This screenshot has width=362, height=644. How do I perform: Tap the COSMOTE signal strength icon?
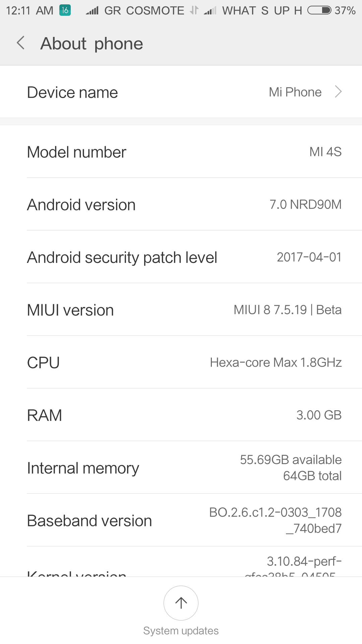92,11
